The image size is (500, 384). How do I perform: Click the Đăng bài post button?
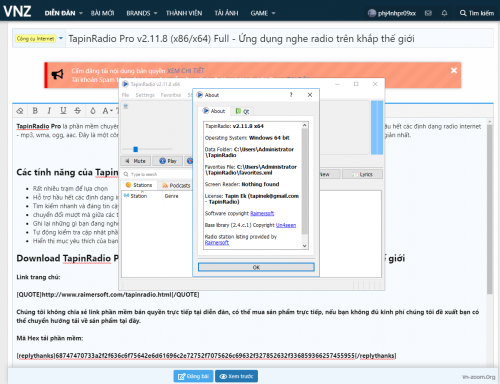click(x=193, y=376)
